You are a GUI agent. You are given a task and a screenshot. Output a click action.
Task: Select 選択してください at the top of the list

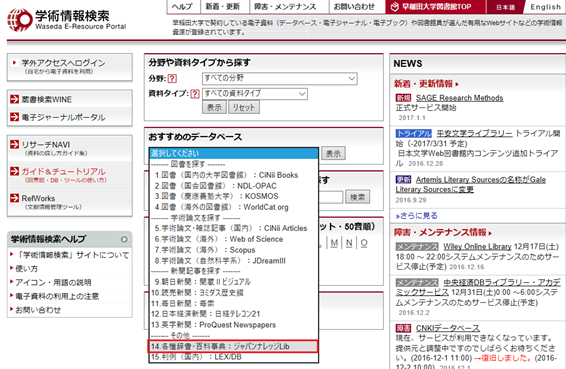(234, 153)
